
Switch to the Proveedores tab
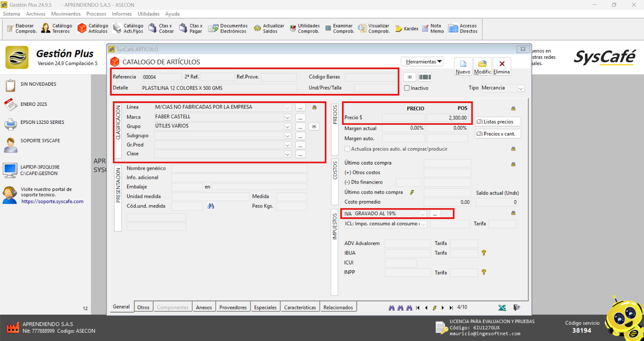(x=233, y=307)
